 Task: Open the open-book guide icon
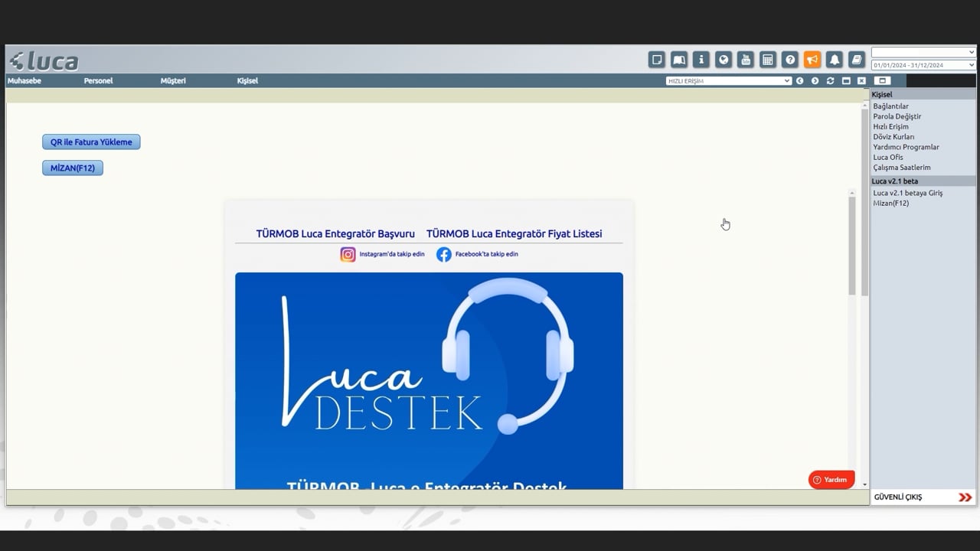pos(678,60)
